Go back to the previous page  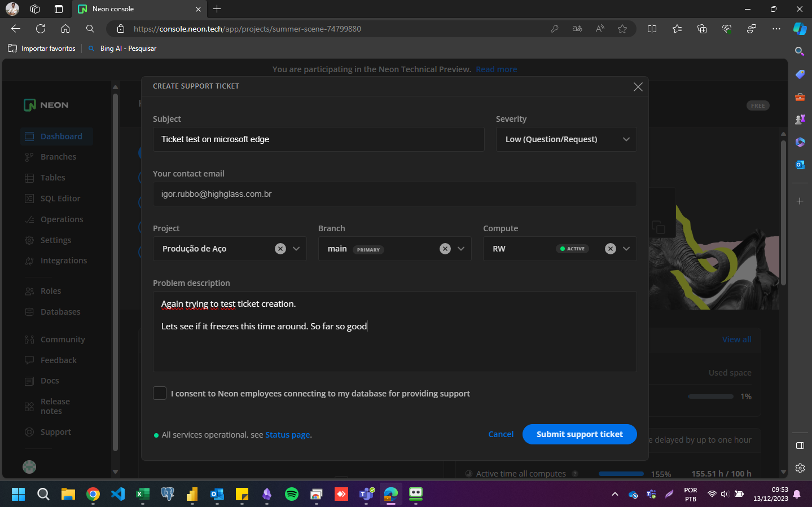16,29
